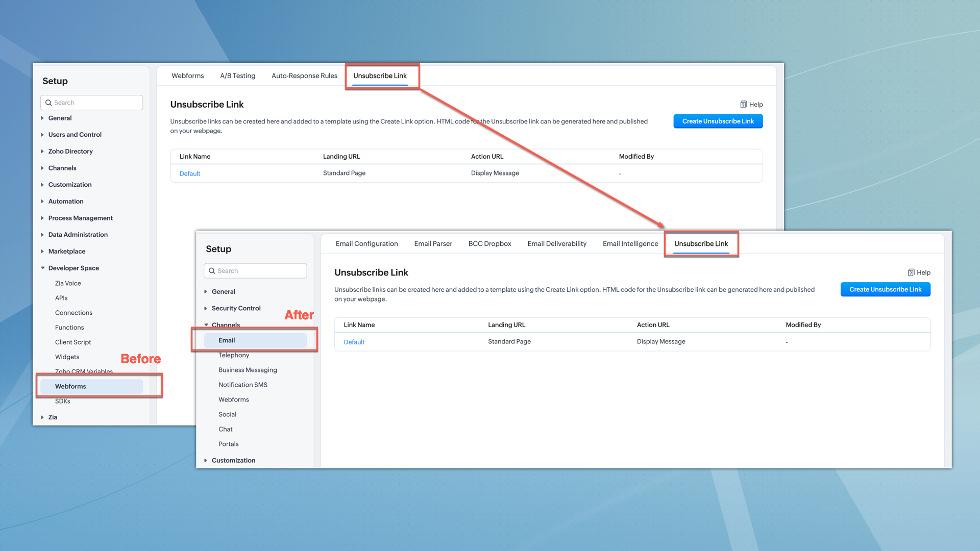Click the Help icon in back panel

[744, 105]
